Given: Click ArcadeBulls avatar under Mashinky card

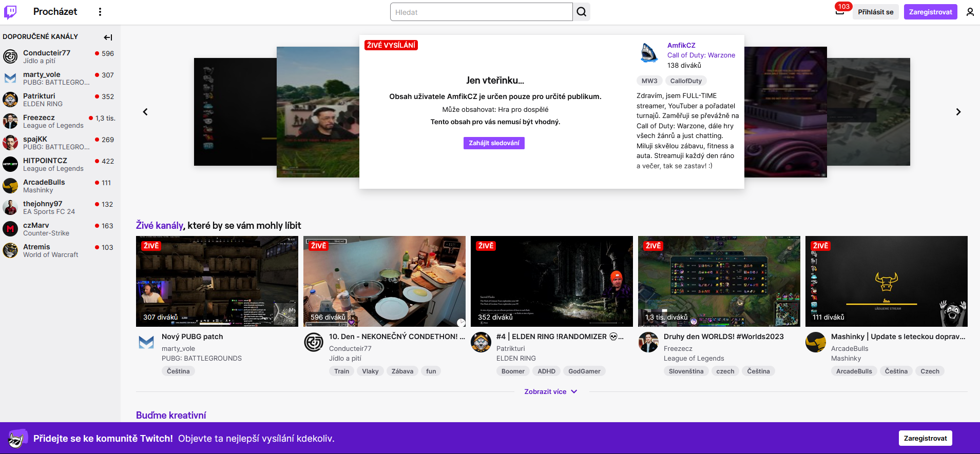Looking at the screenshot, I should point(816,342).
